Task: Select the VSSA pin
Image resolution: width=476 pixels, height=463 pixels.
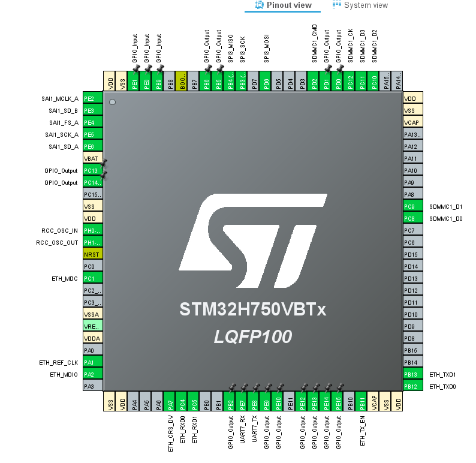Action: pyautogui.click(x=93, y=314)
